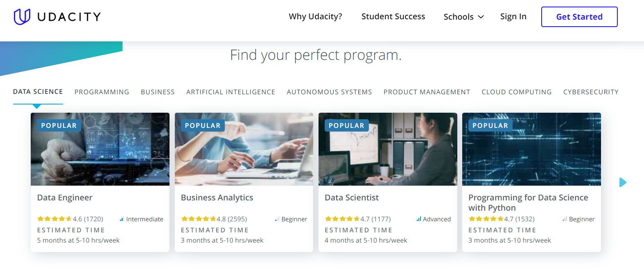The image size is (644, 275).
Task: Click star rating on Data Engineer card
Action: click(54, 219)
